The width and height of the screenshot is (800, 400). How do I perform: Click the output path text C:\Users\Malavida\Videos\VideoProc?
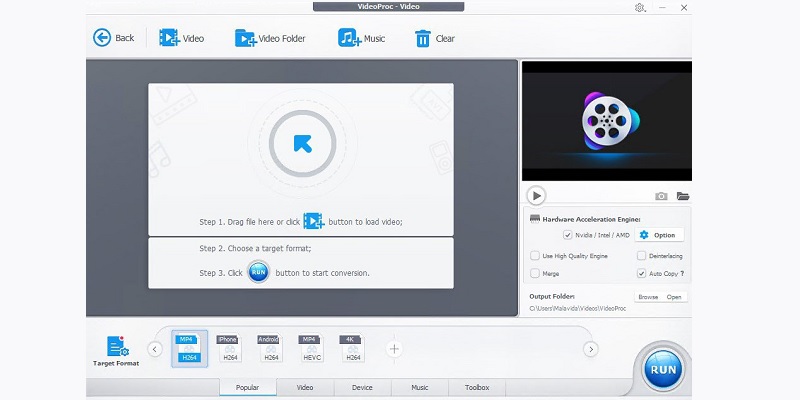[x=578, y=309]
